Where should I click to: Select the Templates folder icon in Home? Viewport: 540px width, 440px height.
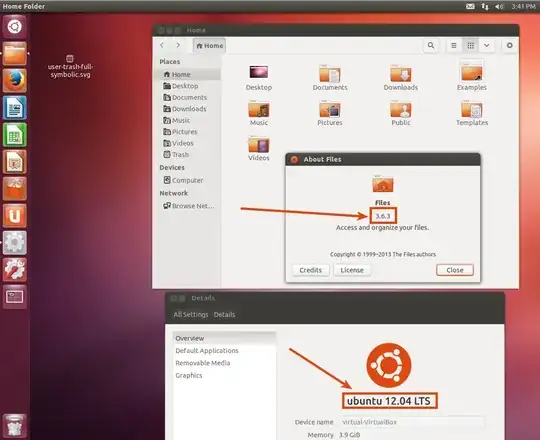(x=472, y=113)
